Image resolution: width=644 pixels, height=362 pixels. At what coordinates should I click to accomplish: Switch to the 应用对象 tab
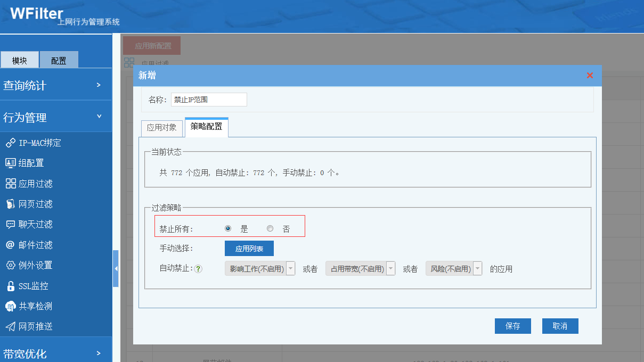pyautogui.click(x=161, y=128)
